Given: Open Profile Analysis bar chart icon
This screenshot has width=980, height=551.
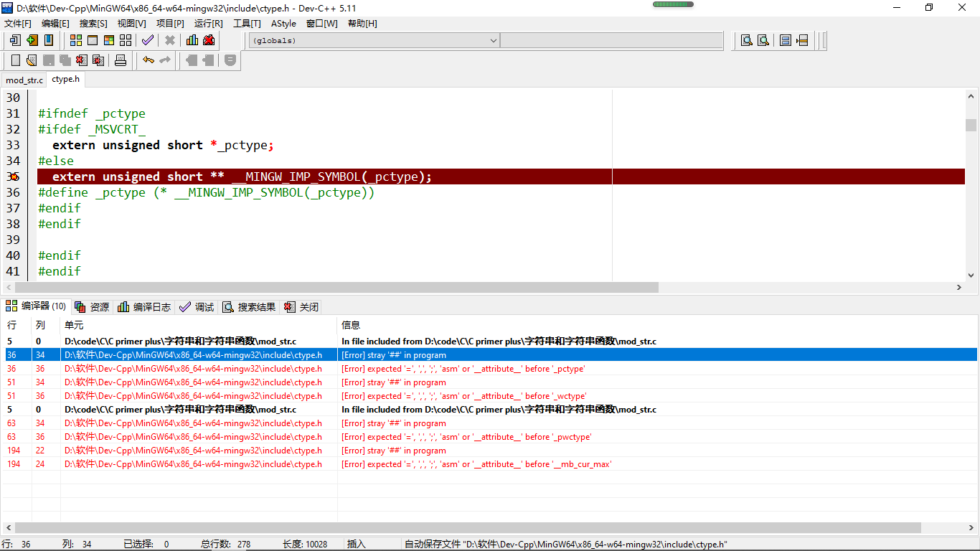Looking at the screenshot, I should tap(192, 40).
